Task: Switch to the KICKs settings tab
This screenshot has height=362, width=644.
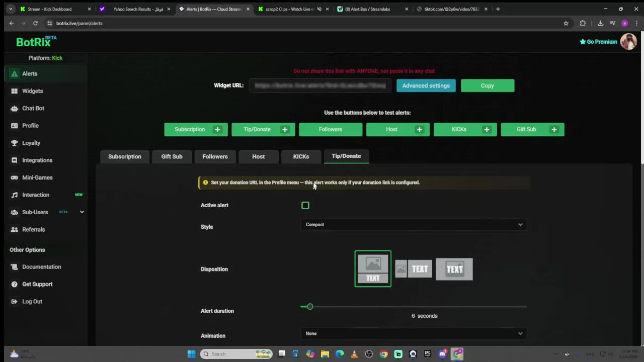Action: (301, 156)
